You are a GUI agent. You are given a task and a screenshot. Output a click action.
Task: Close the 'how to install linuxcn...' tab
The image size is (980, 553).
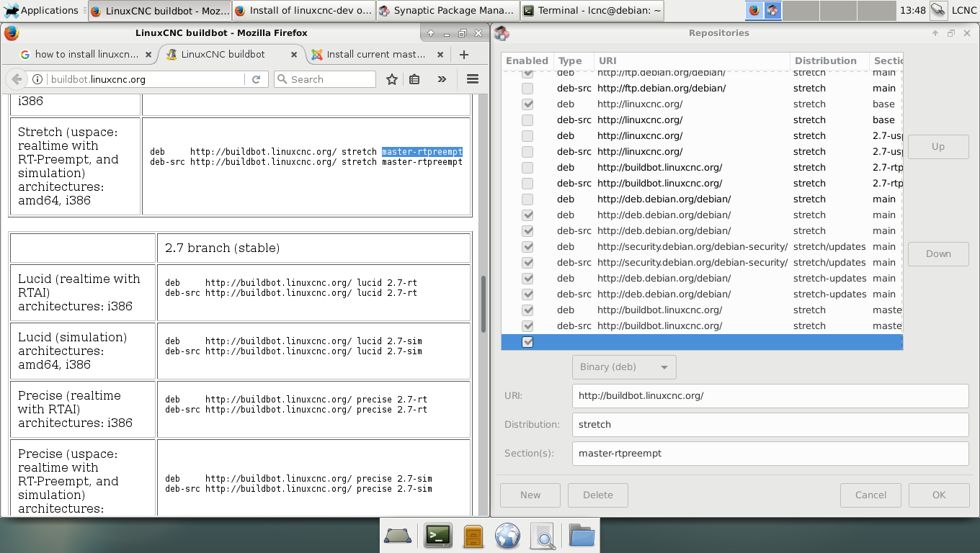point(148,55)
